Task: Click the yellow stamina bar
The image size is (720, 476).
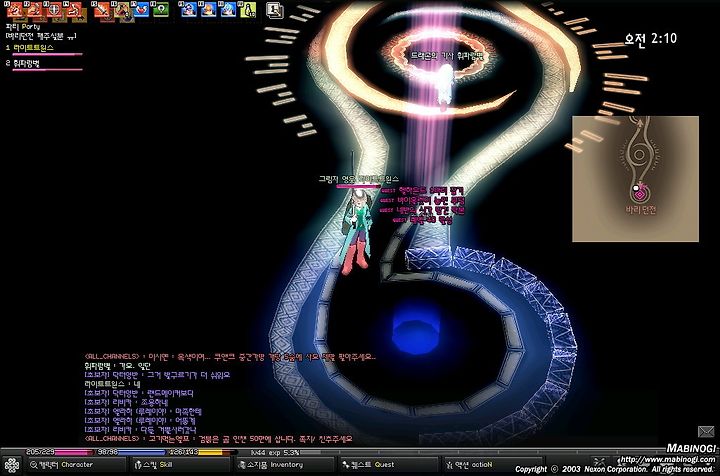Action: [x=201, y=452]
